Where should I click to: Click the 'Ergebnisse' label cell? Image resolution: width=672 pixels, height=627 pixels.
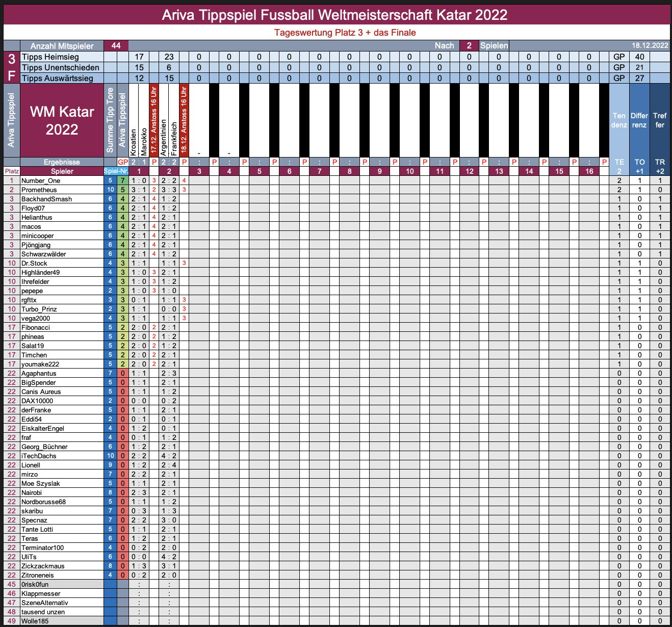(62, 162)
